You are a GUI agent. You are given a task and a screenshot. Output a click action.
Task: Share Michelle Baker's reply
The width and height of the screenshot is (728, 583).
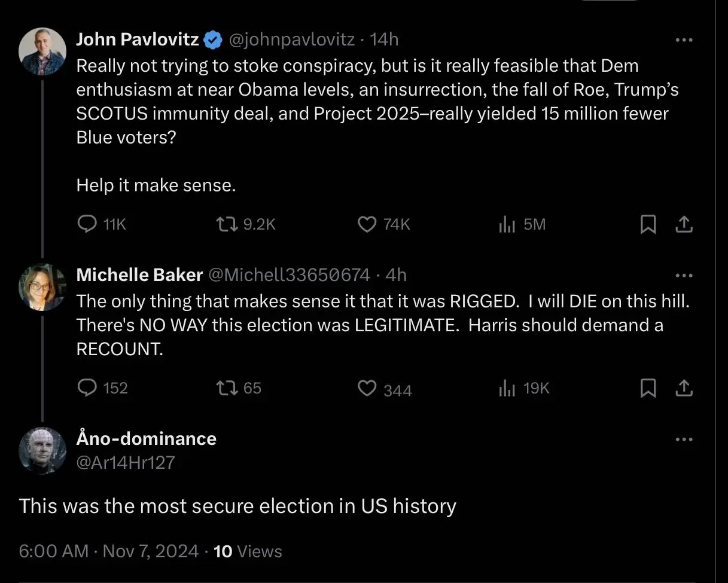(684, 389)
